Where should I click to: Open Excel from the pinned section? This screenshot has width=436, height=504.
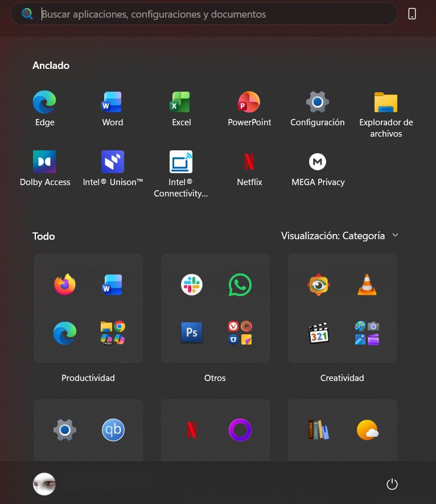click(181, 109)
